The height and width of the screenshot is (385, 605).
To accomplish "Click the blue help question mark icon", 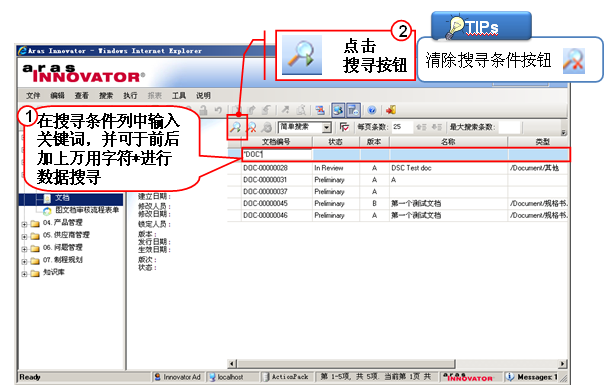I will click(372, 110).
